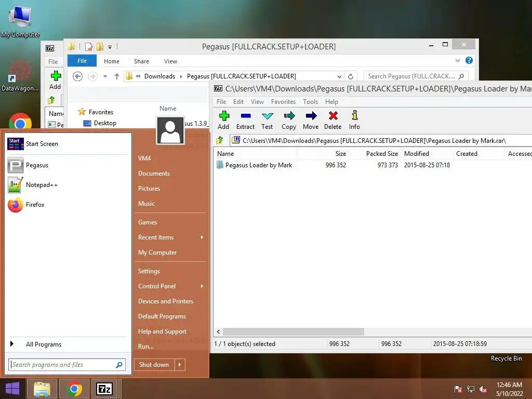The width and height of the screenshot is (532, 399).
Task: Switch to 7-Zip on taskbar
Action: pos(104,389)
